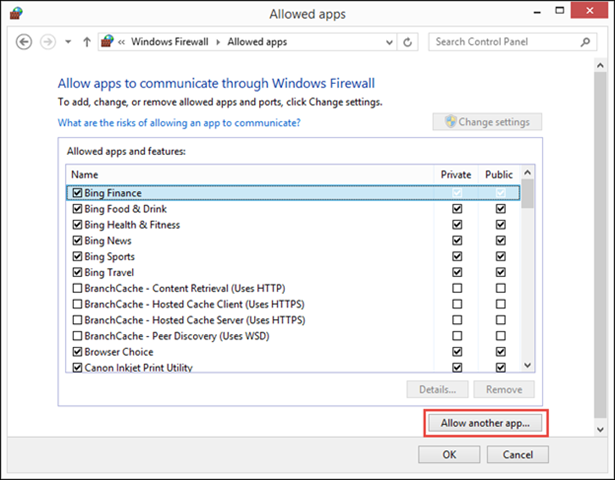Toggle Private checkbox for Bing Food & Drink
The height and width of the screenshot is (480, 615).
pos(457,209)
